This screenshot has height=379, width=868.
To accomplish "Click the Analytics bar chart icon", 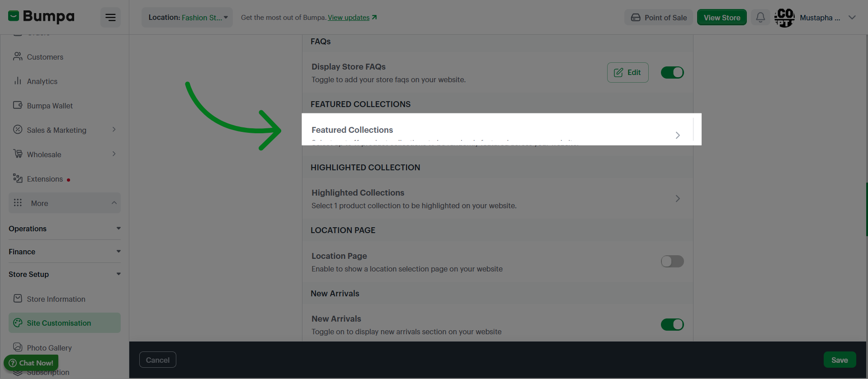I will [18, 81].
